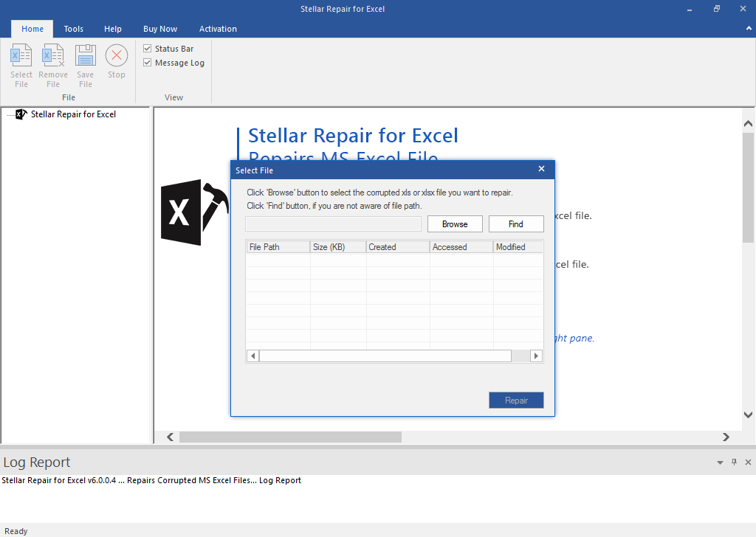Minimize the Stellar Repair window
756x537 pixels.
[690, 9]
